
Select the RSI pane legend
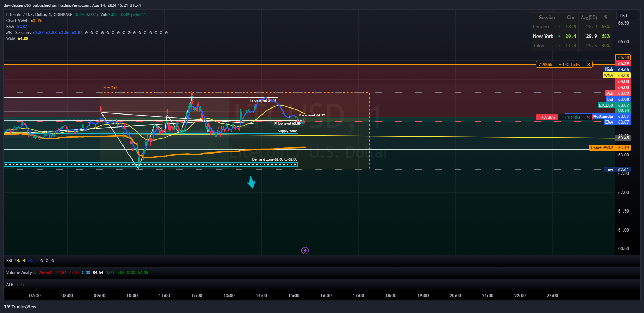(x=9, y=261)
